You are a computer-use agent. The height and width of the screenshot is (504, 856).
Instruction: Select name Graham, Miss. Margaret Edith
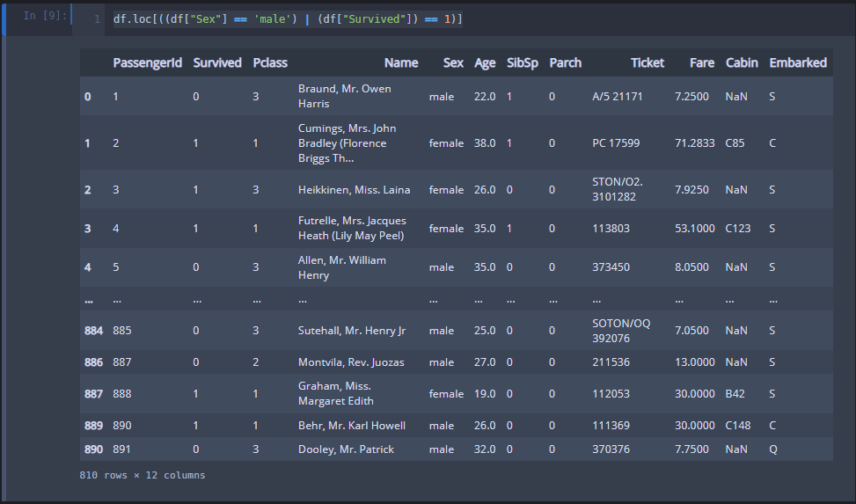point(336,393)
